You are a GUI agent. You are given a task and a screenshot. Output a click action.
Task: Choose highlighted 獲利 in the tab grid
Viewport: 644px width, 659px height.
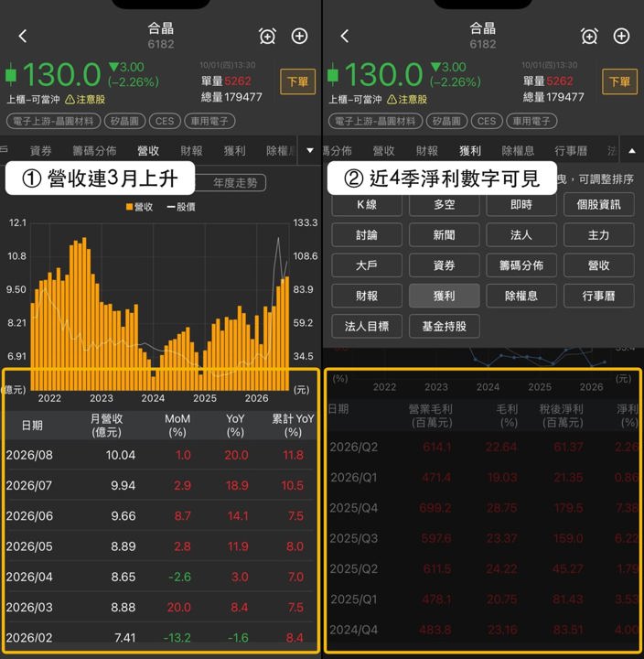(444, 296)
